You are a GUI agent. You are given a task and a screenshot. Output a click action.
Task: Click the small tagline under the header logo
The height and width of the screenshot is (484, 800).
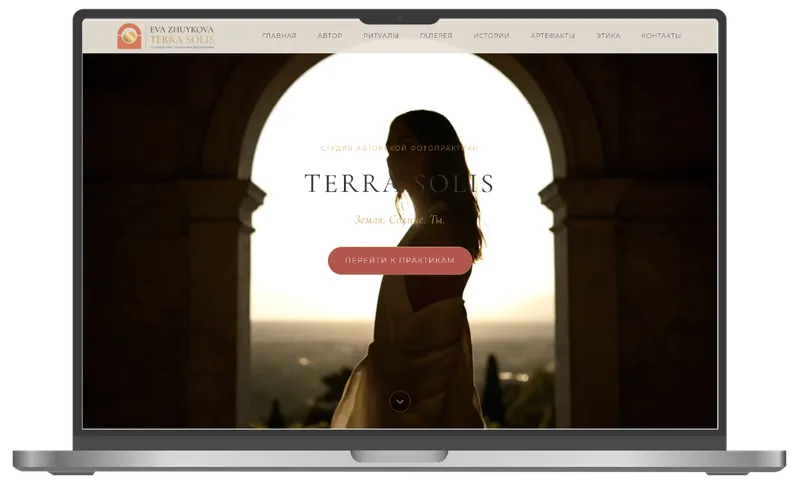click(182, 47)
